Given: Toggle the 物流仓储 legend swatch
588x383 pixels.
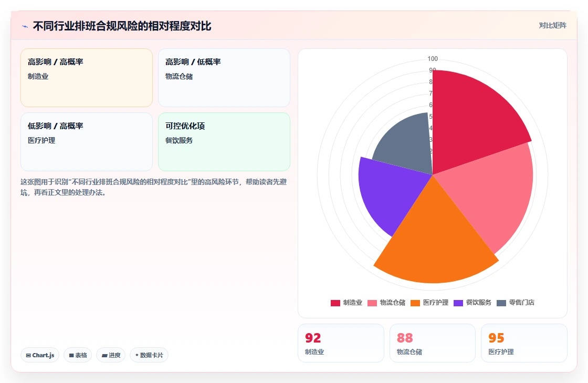Looking at the screenshot, I should pos(372,303).
